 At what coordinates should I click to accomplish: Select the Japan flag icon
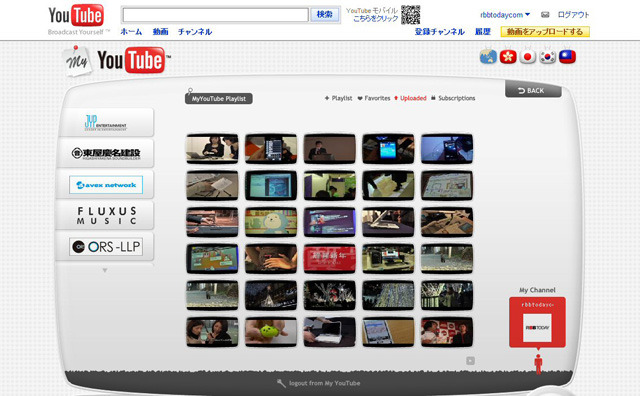(528, 57)
